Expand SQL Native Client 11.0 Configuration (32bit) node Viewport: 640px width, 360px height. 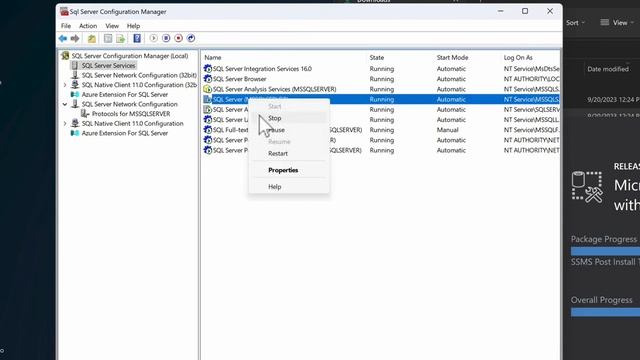click(65, 85)
